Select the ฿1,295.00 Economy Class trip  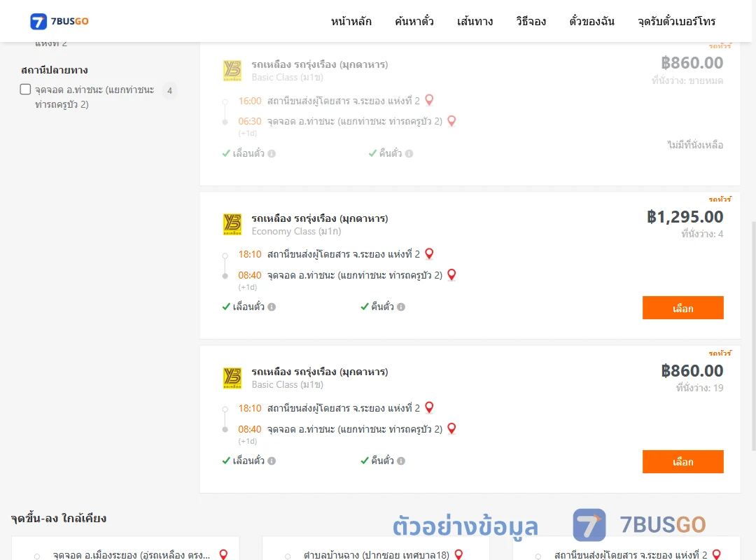pos(682,308)
